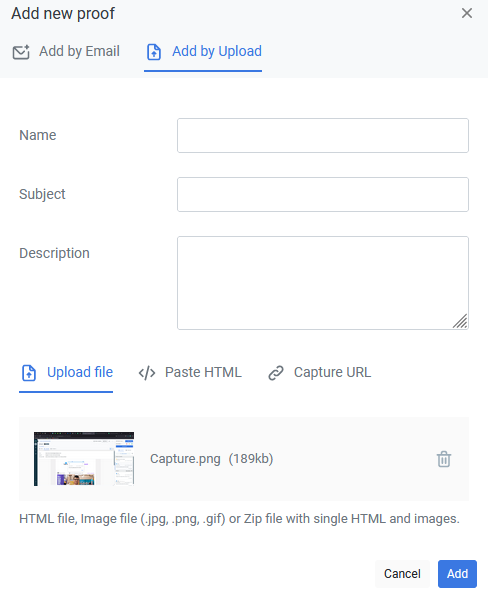Click into the Subject input field
This screenshot has height=599, width=488.
click(323, 194)
